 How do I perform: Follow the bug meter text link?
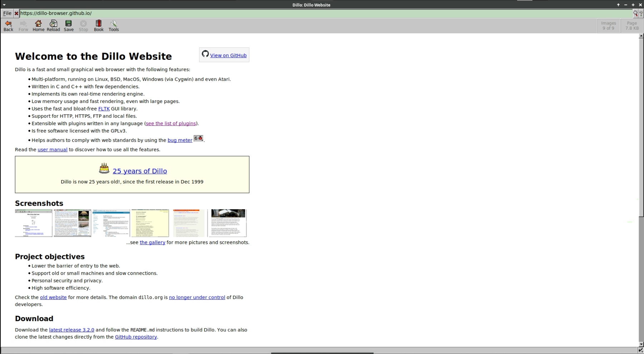pyautogui.click(x=180, y=140)
